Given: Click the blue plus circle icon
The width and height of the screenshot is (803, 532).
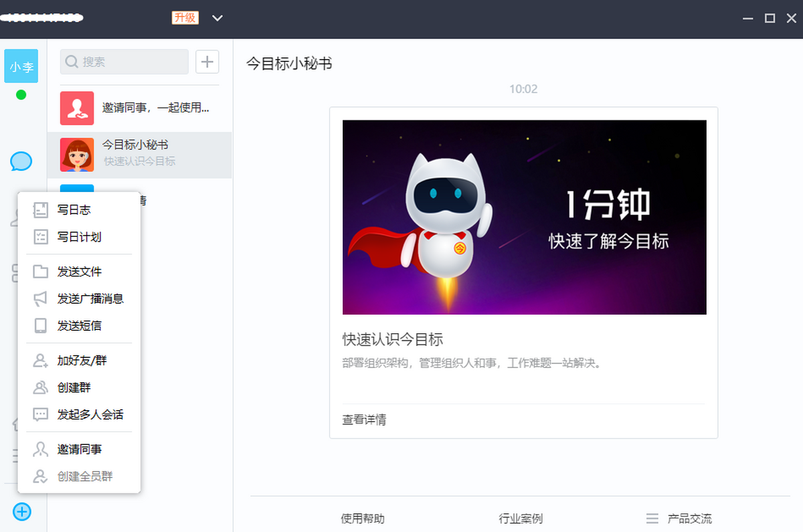Looking at the screenshot, I should [x=22, y=512].
